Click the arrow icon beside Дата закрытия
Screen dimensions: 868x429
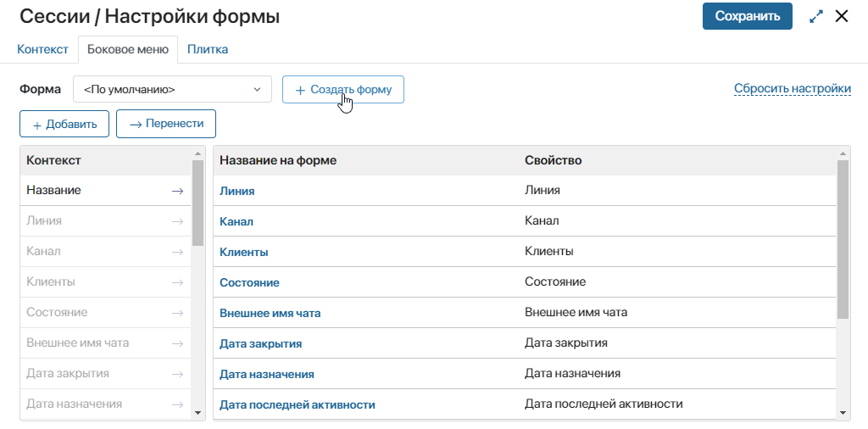point(177,374)
